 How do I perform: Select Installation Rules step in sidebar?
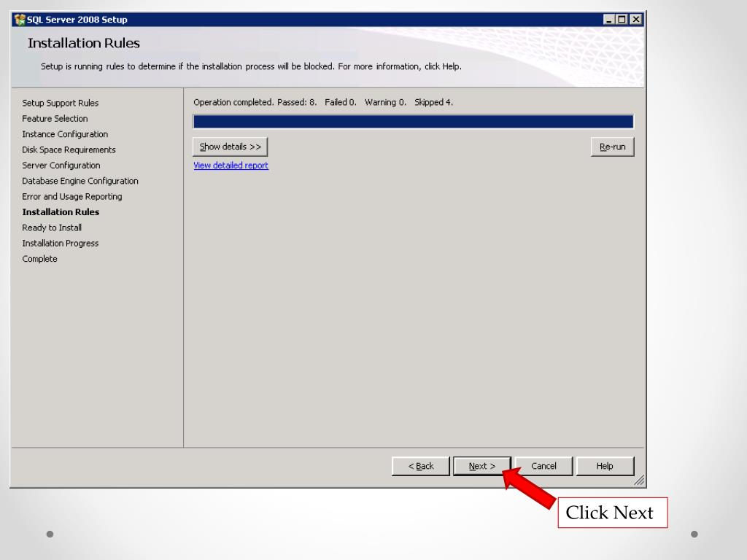point(61,212)
